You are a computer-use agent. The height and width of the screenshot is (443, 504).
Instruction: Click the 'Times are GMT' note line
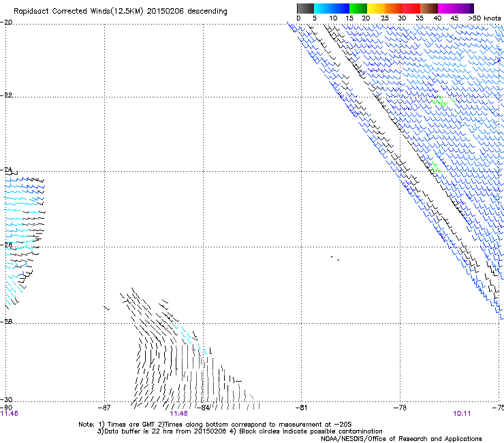point(215,425)
